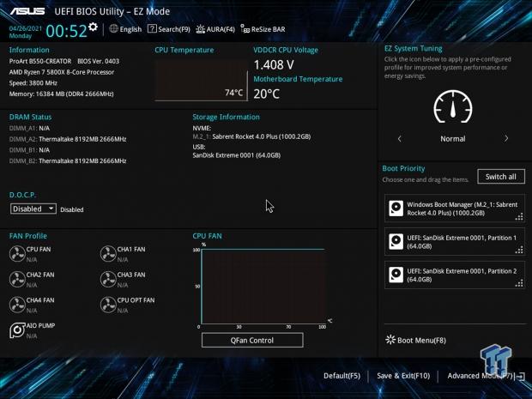Click drag handle on SanDisk Partition 1 entry
The width and height of the screenshot is (532, 399).
click(x=519, y=250)
